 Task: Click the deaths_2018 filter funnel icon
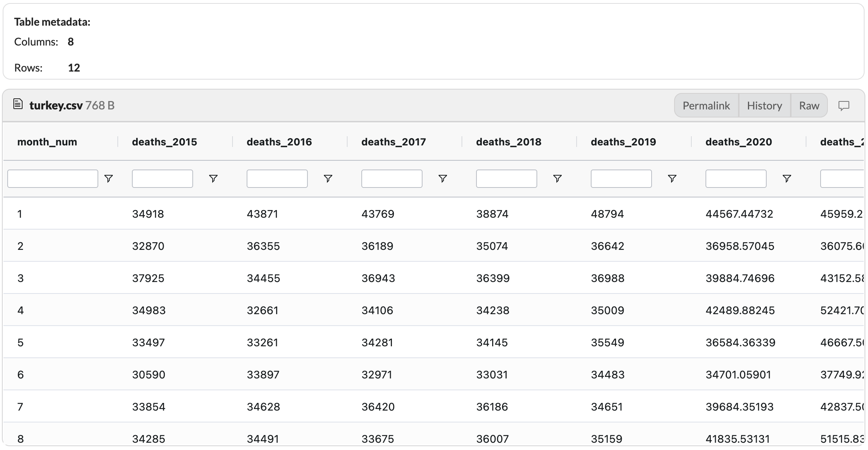558,179
